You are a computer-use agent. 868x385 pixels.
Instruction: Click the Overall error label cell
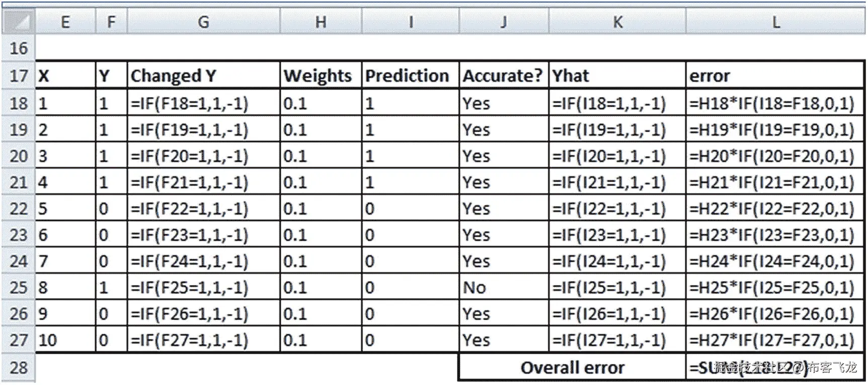click(x=572, y=367)
